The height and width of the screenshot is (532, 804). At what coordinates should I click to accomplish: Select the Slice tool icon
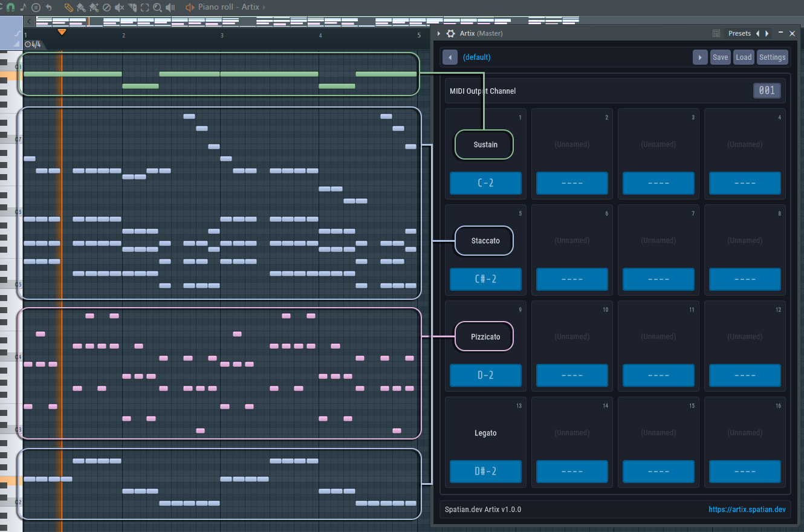tap(132, 7)
